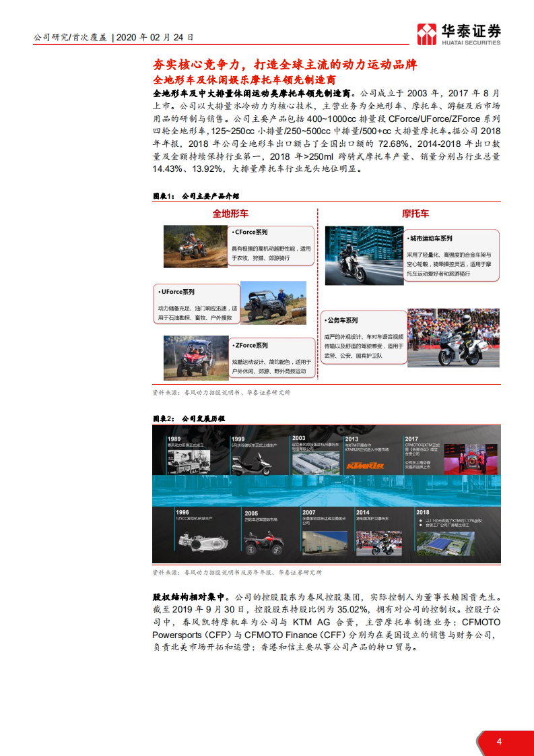Image resolution: width=534 pixels, height=756 pixels.
Task: Click figure caption '图表1: 公司主要产品介绍'
Action: 196,196
